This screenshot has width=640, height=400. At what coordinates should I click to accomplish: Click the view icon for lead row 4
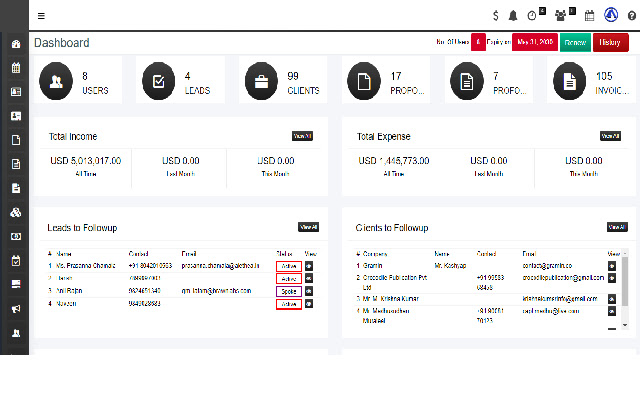pyautogui.click(x=309, y=304)
